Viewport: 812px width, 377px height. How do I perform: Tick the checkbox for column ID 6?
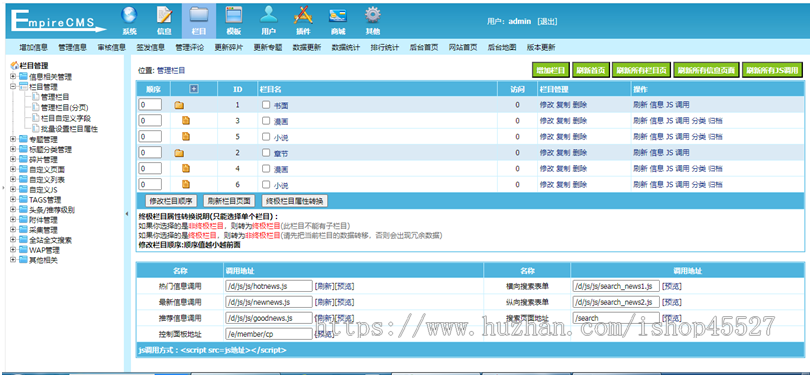266,184
